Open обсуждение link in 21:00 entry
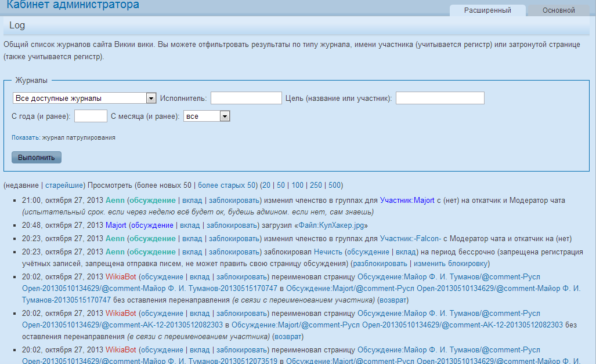 point(153,201)
